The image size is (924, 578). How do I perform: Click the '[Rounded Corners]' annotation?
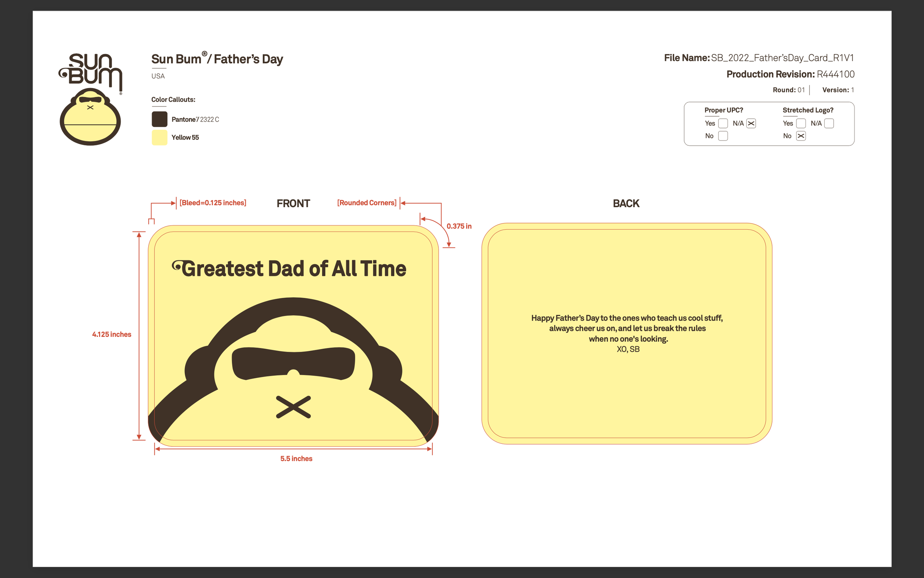(367, 203)
